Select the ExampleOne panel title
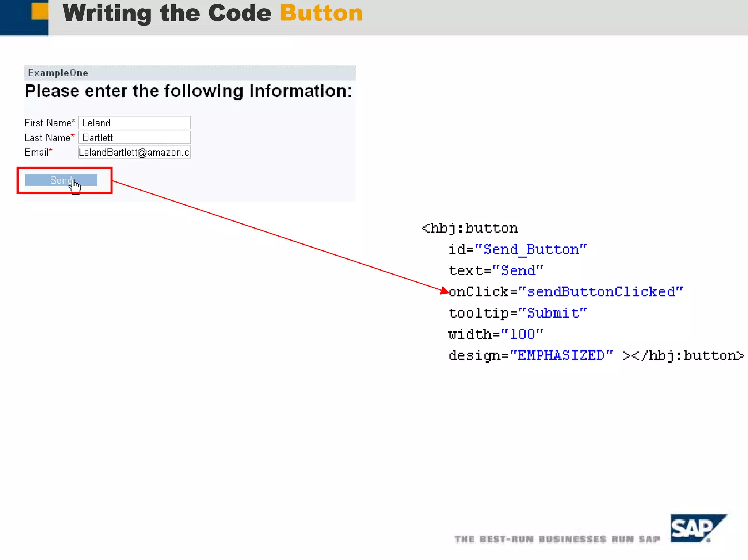Image resolution: width=748 pixels, height=560 pixels. click(x=58, y=73)
